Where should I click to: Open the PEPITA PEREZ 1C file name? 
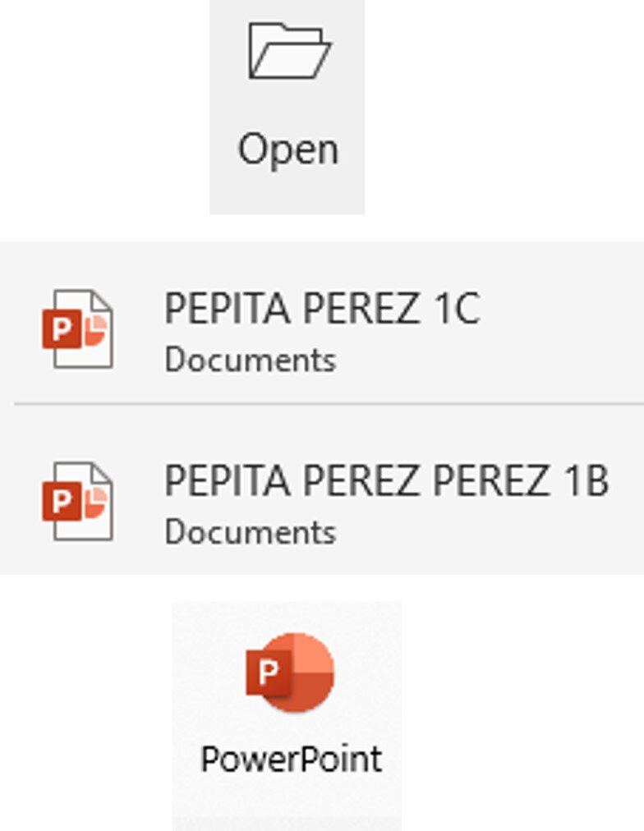[x=322, y=310]
